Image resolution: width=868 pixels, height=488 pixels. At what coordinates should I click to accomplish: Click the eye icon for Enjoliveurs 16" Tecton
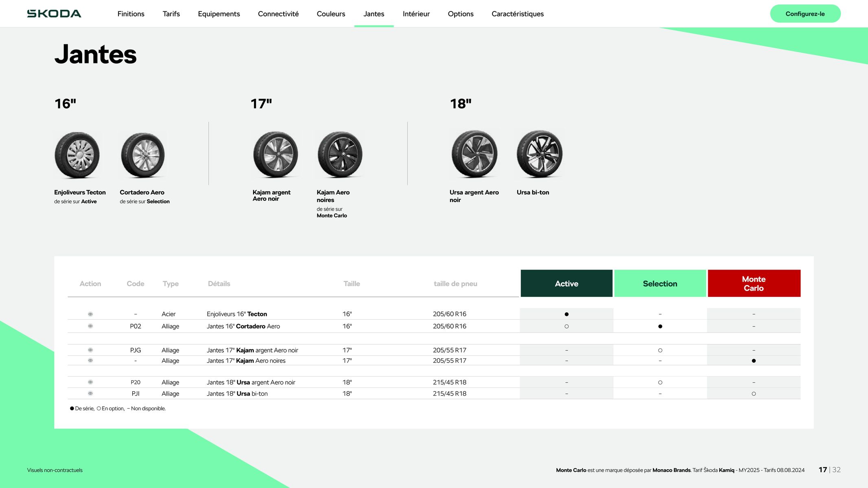[x=90, y=314]
